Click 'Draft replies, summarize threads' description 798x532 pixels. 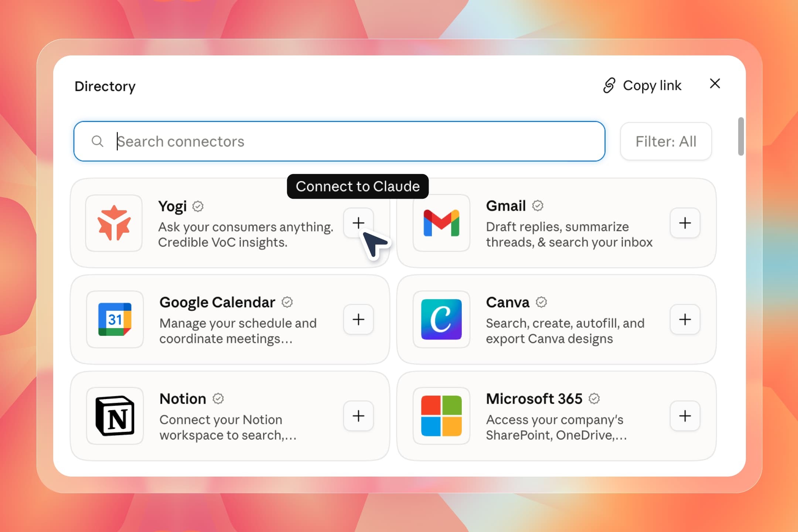(569, 234)
